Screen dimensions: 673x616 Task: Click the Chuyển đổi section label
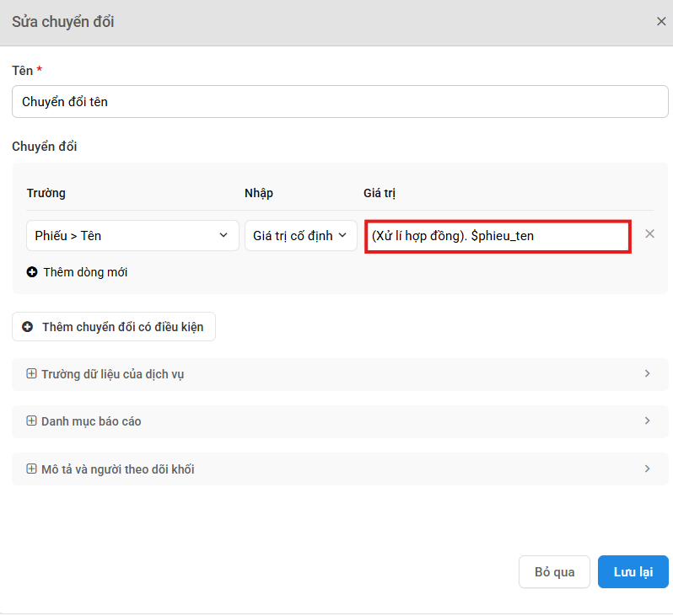click(x=44, y=147)
